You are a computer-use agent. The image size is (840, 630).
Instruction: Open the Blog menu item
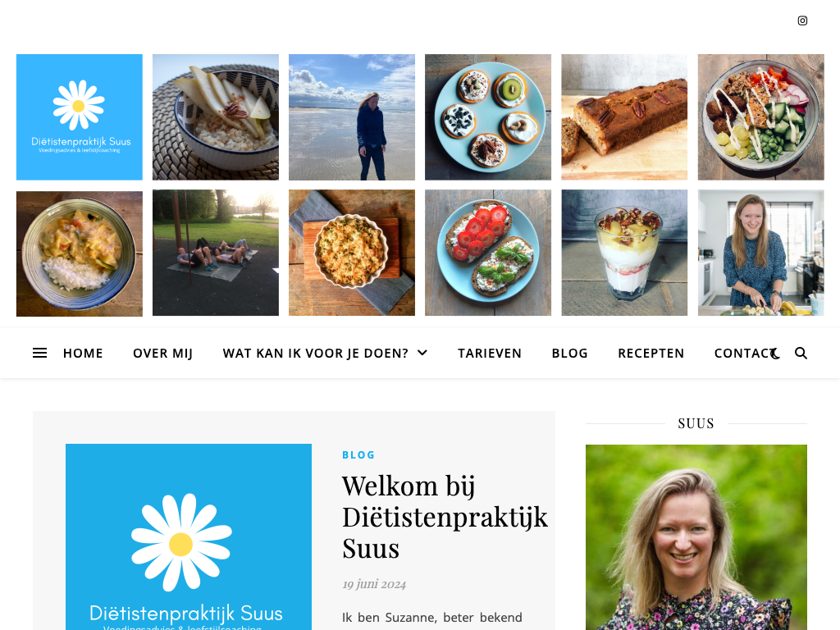[x=569, y=354]
